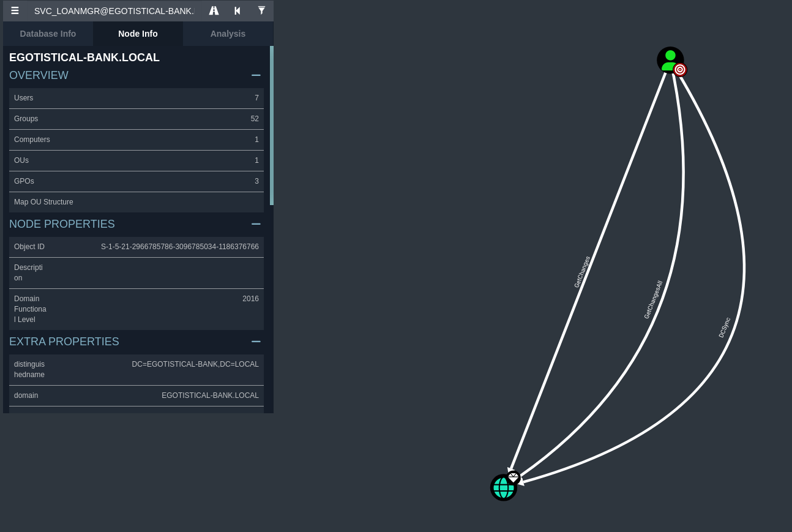Select the green user node in graph
Viewport: 792px width, 532px height.
668,58
